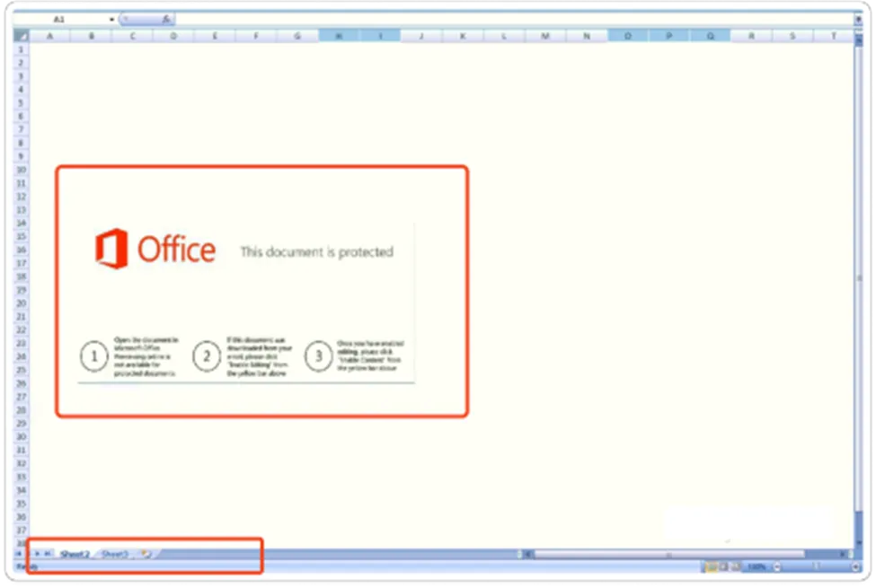The height and width of the screenshot is (588, 876).
Task: Click the horizontal scrollbar thumb
Action: click(x=669, y=553)
